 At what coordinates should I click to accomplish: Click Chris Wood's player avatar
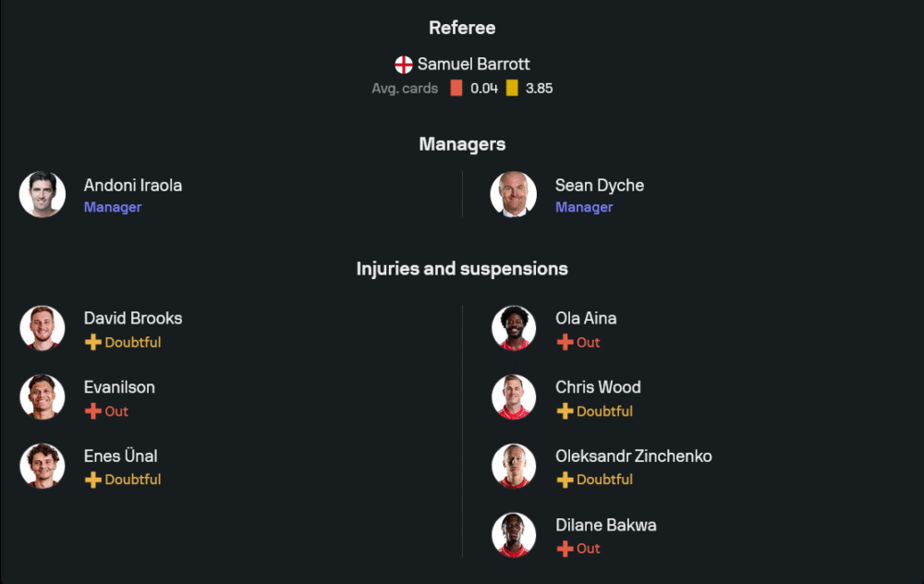click(x=514, y=397)
